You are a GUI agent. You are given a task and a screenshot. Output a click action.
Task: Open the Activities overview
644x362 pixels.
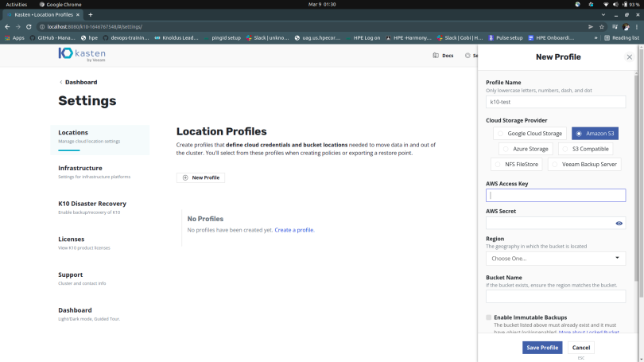(x=17, y=5)
